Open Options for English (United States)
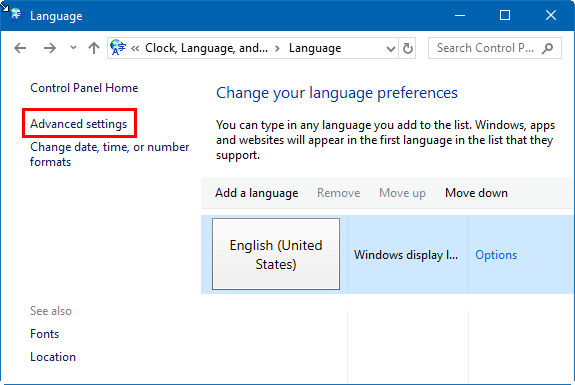575x385 pixels. pos(496,255)
